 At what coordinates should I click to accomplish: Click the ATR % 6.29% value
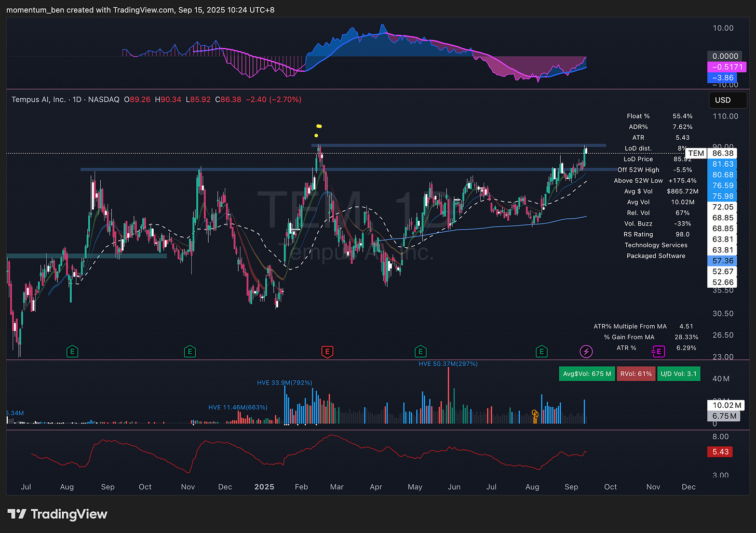pos(686,348)
